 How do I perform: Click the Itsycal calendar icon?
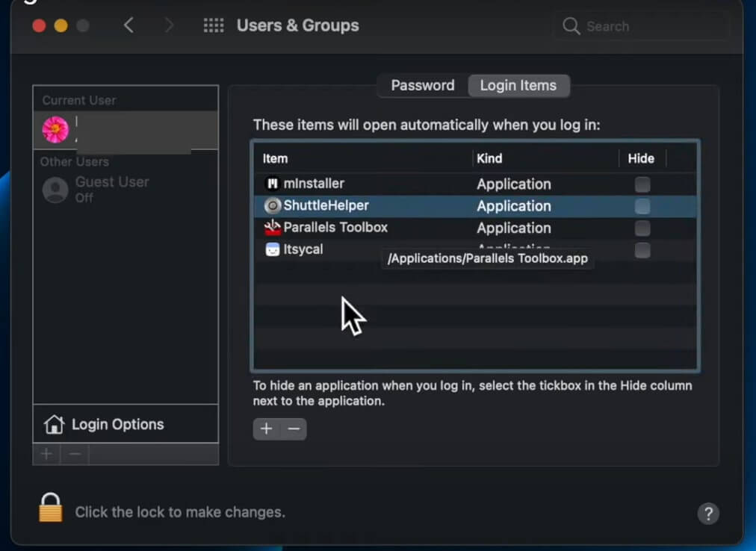coord(272,249)
